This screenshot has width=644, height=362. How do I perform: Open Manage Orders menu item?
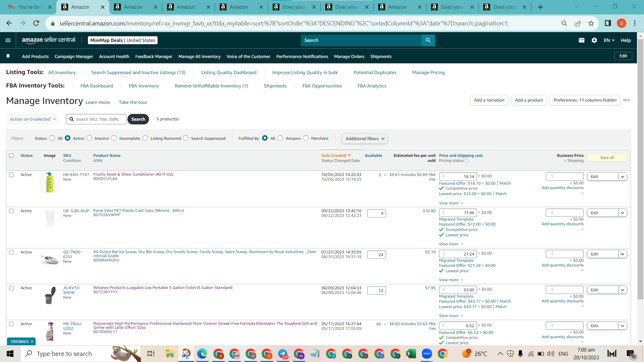(349, 56)
